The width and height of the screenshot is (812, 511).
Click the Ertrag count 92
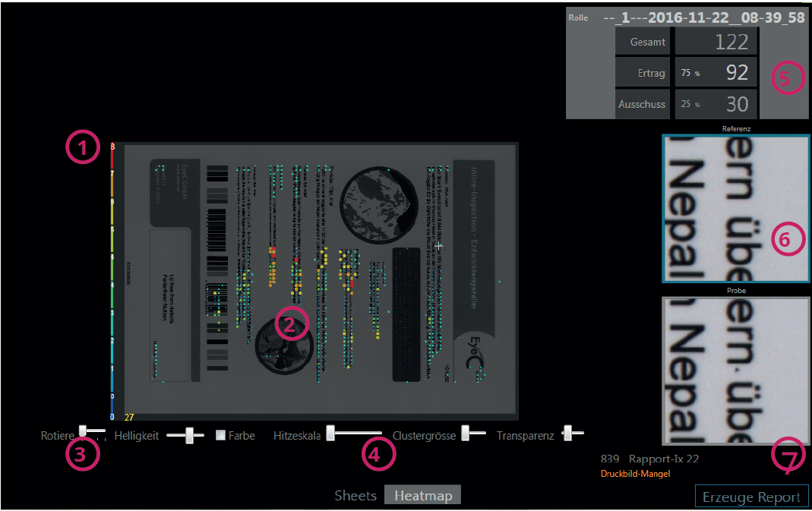tap(737, 72)
